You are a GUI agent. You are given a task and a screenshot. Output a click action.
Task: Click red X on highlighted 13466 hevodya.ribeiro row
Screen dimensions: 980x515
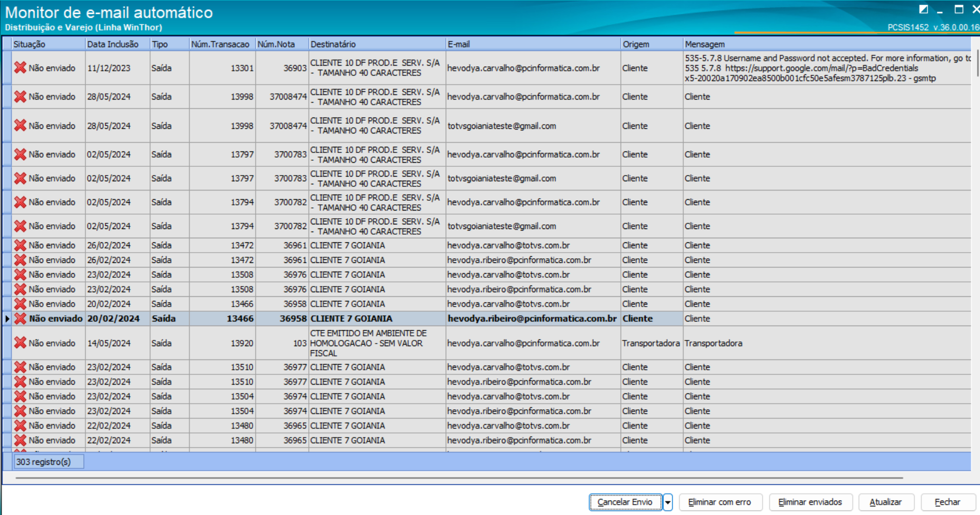(x=20, y=318)
